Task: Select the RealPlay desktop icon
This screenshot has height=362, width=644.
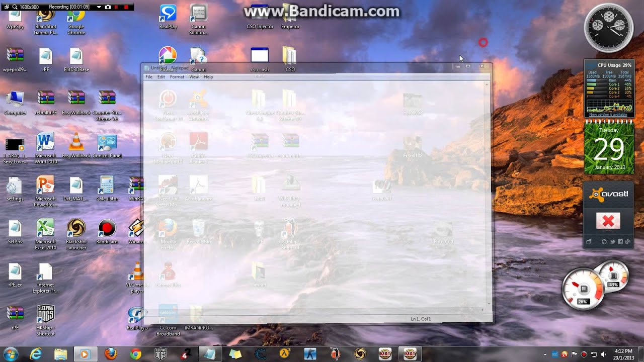Action: 168,18
